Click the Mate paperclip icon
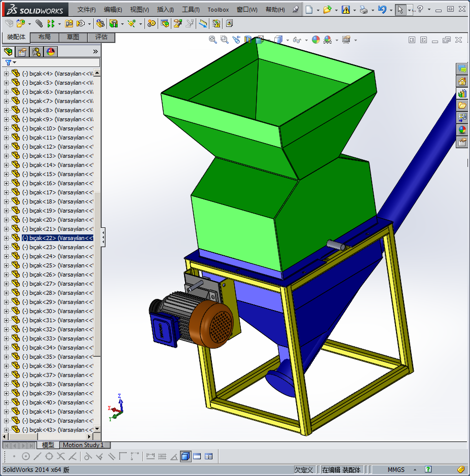The height and width of the screenshot is (476, 470). pos(39,23)
